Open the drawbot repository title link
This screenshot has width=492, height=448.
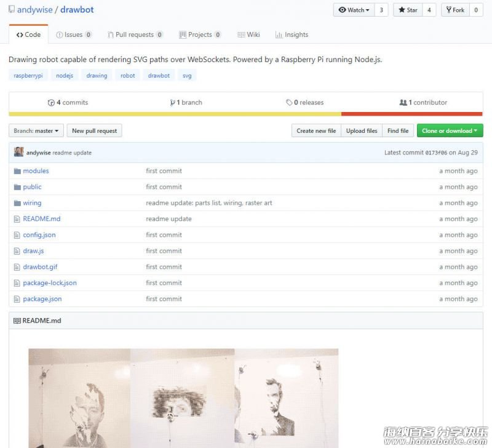click(77, 10)
